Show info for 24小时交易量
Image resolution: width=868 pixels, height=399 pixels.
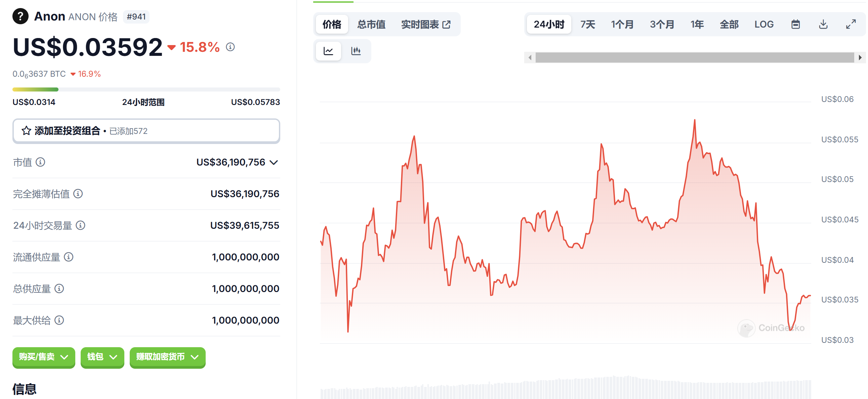(81, 225)
